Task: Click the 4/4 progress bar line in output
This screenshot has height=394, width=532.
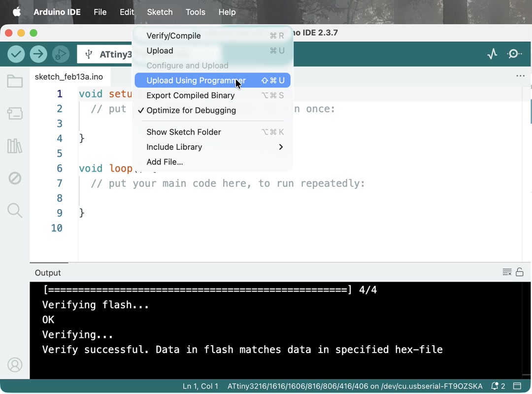Action: (x=210, y=290)
